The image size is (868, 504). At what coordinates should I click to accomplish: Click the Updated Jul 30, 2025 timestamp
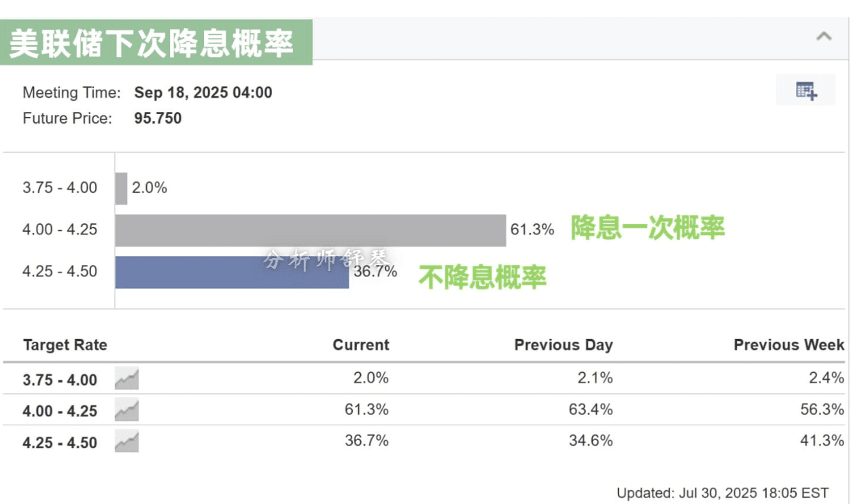coord(722,492)
